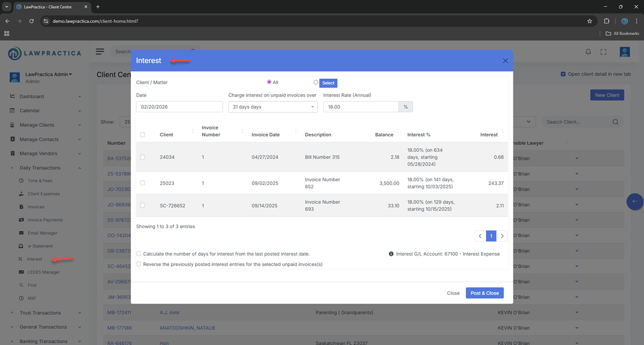The width and height of the screenshot is (644, 345).
Task: Click the LawPractica logo
Action: 44,53
